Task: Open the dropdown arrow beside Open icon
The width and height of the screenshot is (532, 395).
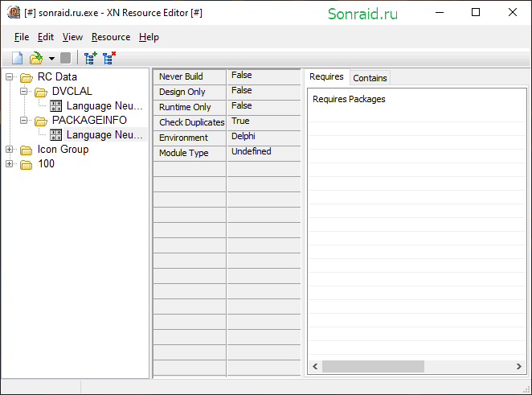Action: click(x=51, y=59)
